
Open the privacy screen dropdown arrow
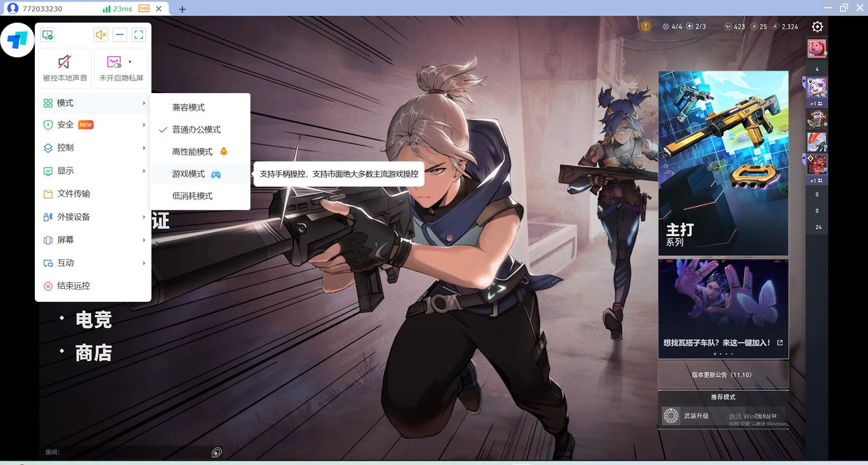click(130, 61)
